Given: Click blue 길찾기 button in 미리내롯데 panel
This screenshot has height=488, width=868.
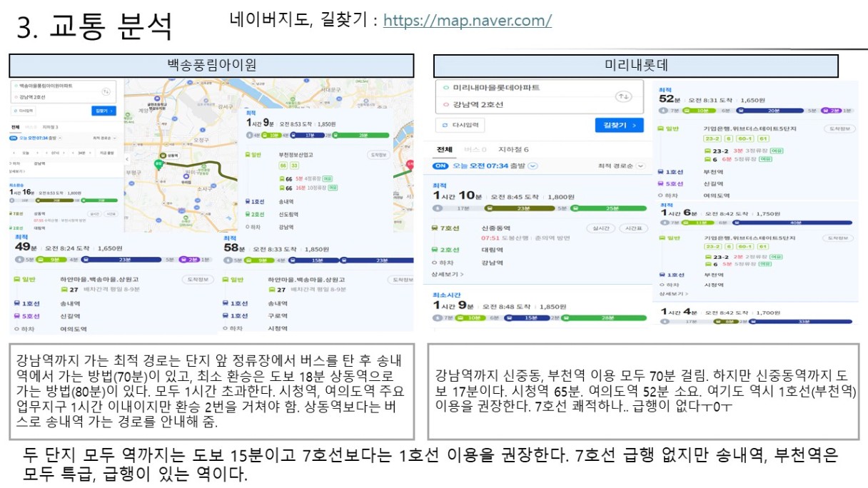Looking at the screenshot, I should click(x=619, y=126).
